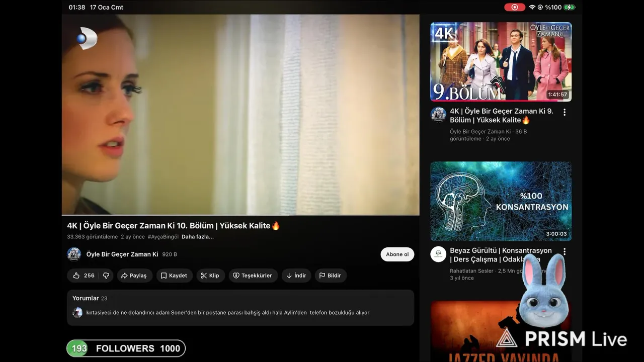Open channel name Öyle Bir Geçer Zaman Ki

coord(122,254)
